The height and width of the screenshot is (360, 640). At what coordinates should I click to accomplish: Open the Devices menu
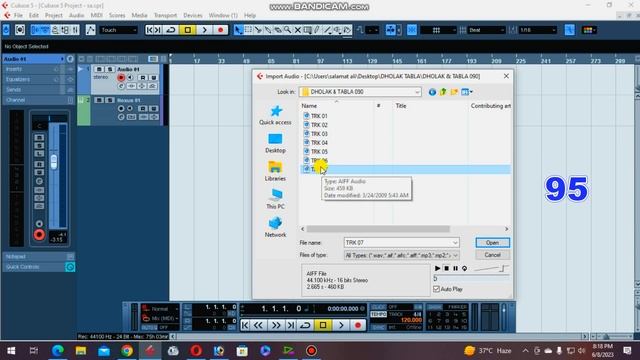click(x=193, y=16)
